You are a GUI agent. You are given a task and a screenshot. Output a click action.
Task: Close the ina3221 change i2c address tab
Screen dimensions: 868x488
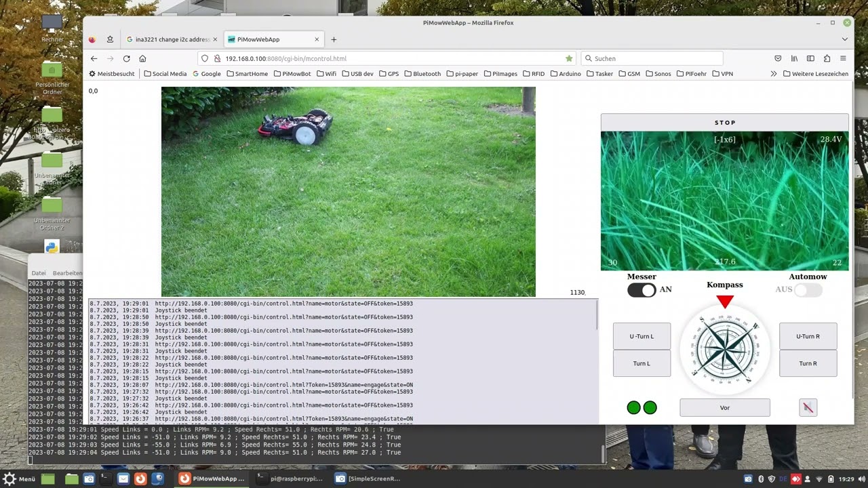click(x=215, y=39)
